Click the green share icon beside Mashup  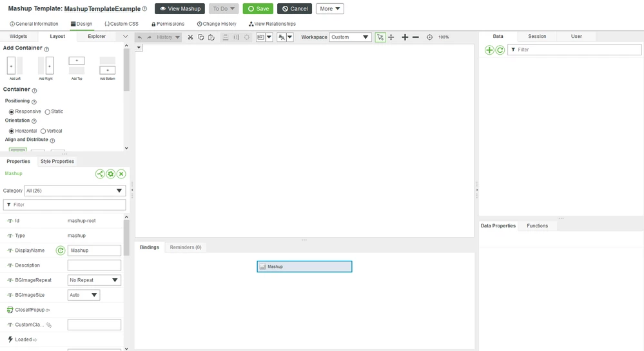coord(100,174)
